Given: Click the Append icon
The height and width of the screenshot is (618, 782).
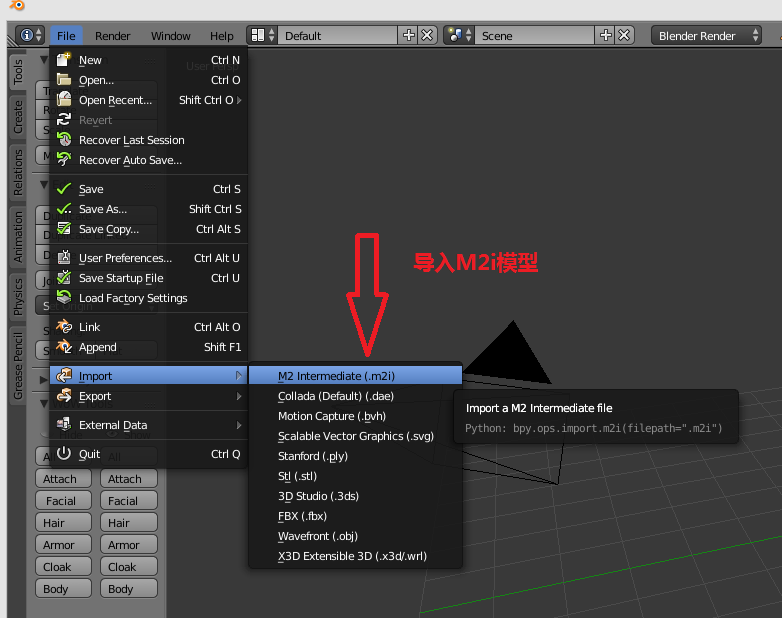Looking at the screenshot, I should 64,347.
